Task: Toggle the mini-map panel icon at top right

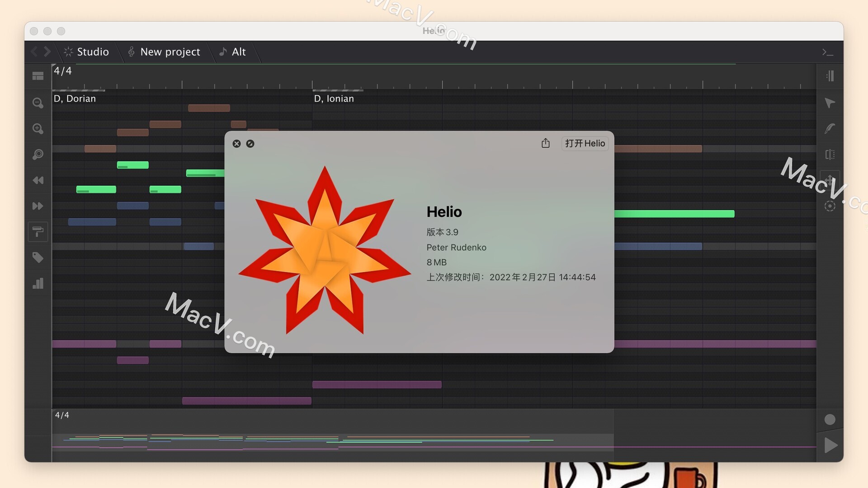Action: [x=830, y=76]
